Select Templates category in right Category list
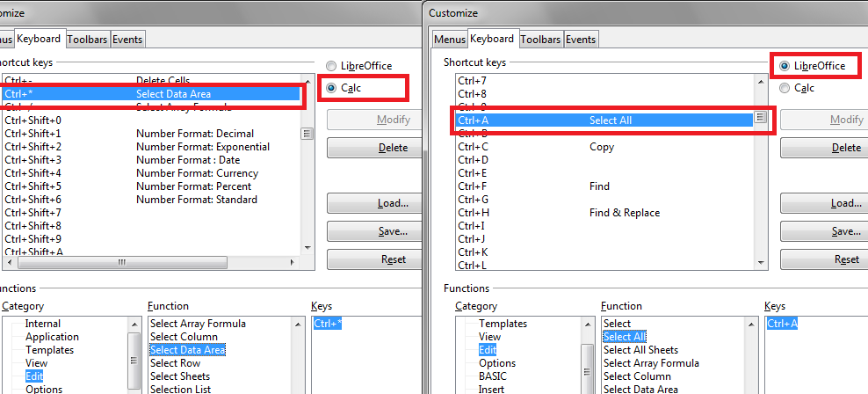This screenshot has width=868, height=394. tap(503, 324)
